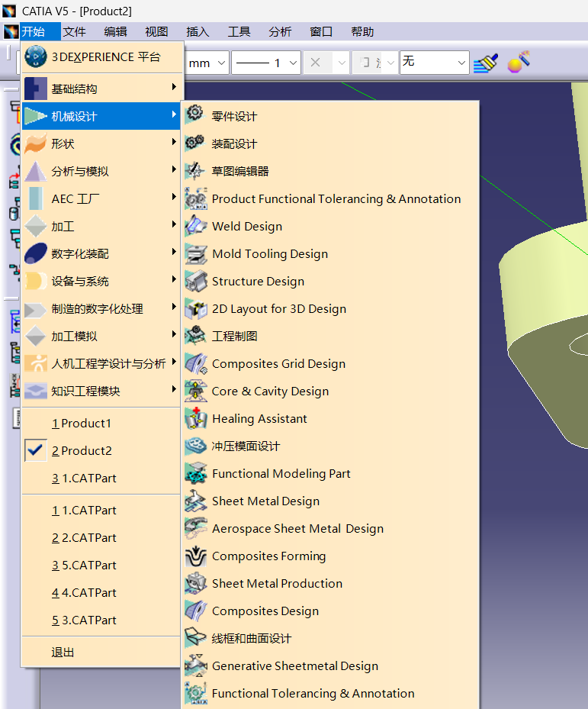Click the Sheet Metal Design icon
The image size is (588, 709).
195,501
